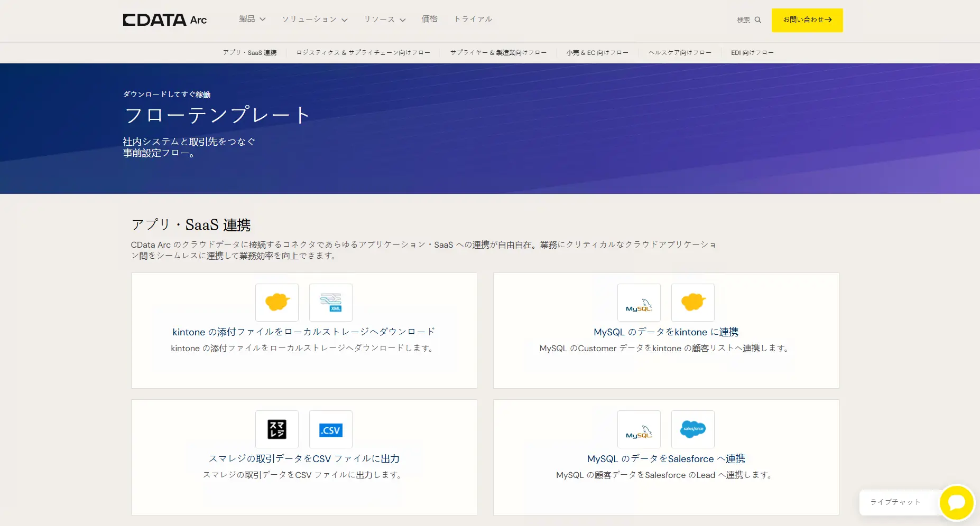
Task: Jump to アプリ・SaaS 連携 section
Action: pyautogui.click(x=249, y=52)
